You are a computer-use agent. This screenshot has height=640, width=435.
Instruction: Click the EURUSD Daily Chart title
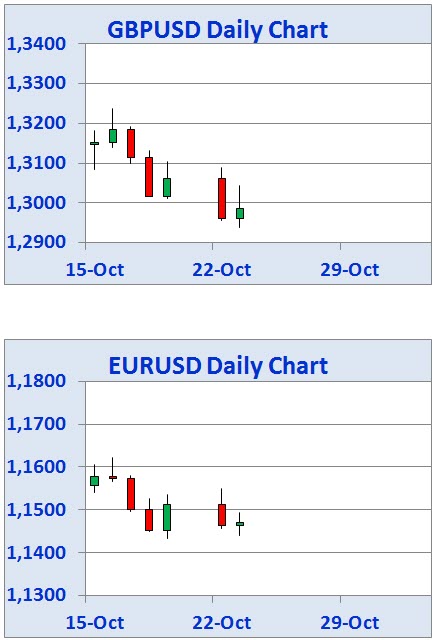point(218,365)
